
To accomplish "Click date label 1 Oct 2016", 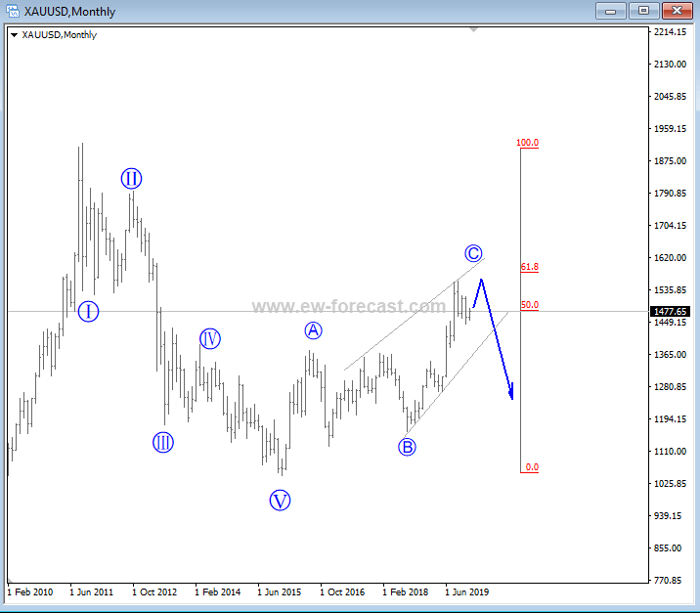I will point(342,592).
